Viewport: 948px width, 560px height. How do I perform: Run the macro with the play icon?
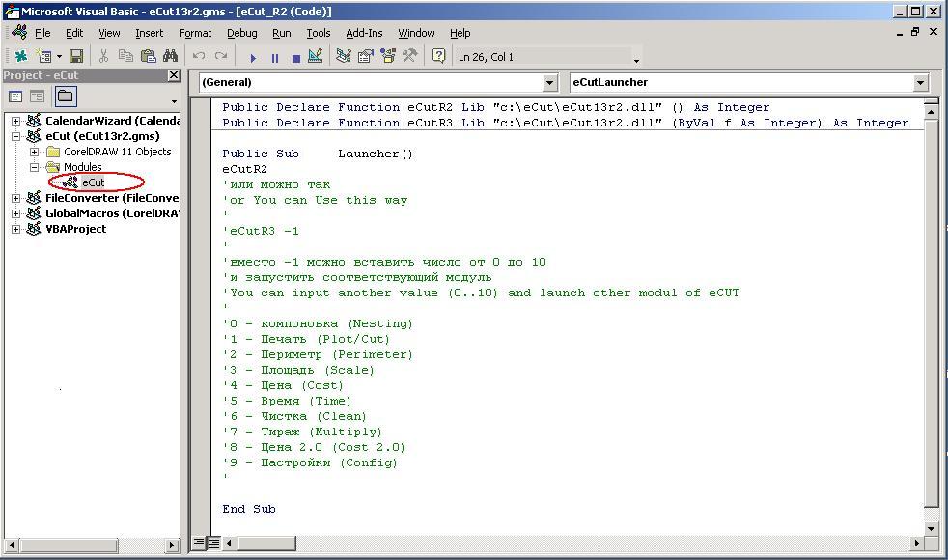253,58
